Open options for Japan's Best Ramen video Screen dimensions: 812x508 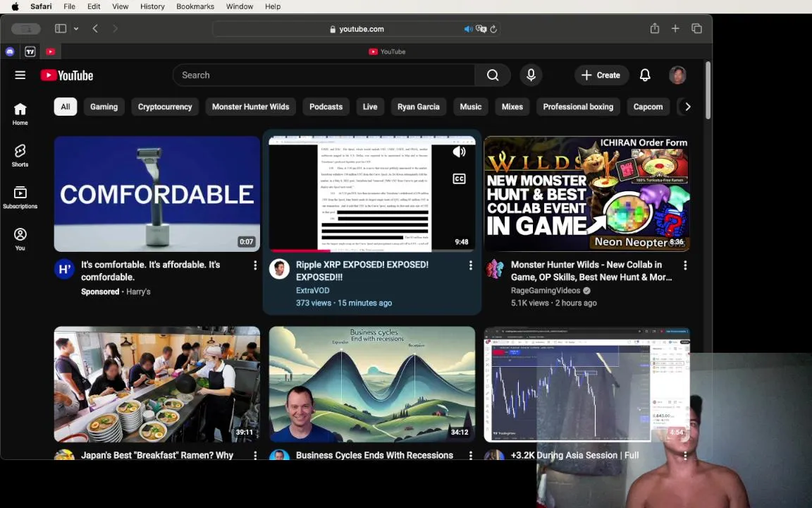pos(255,455)
